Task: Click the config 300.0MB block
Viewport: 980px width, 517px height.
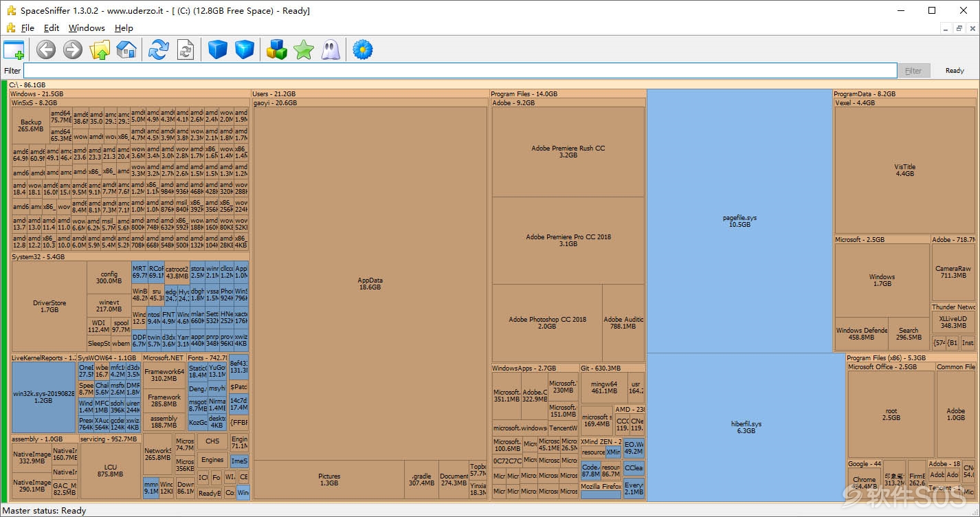Action: [x=109, y=277]
